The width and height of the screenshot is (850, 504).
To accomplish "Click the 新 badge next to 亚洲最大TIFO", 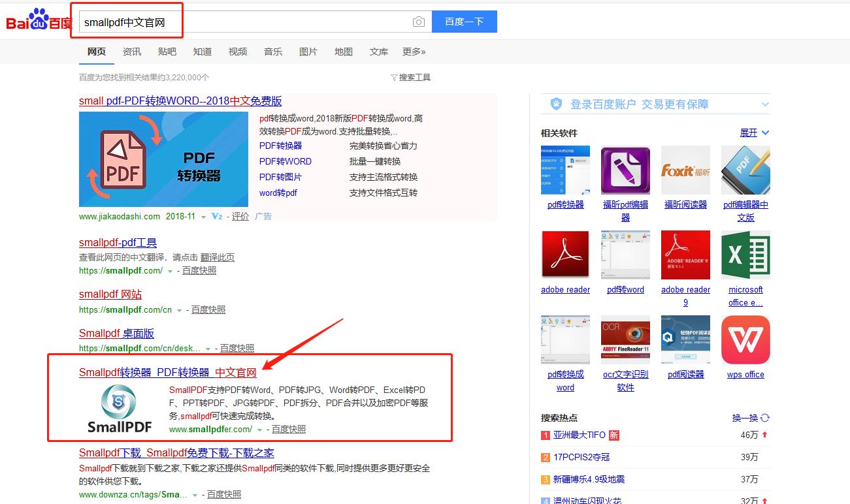I will point(613,435).
